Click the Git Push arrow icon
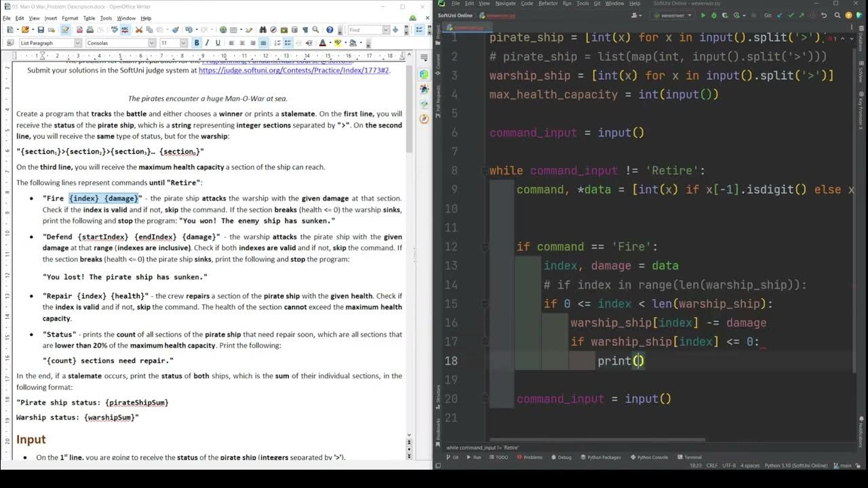Viewport: 868px width, 488px height. (802, 15)
